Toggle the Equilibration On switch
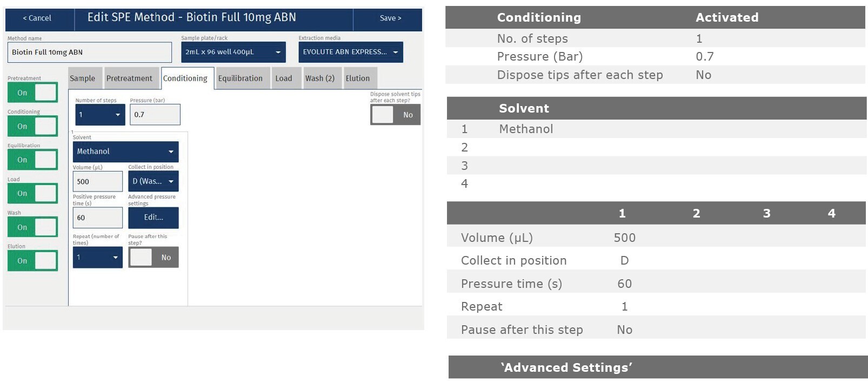 (x=32, y=160)
